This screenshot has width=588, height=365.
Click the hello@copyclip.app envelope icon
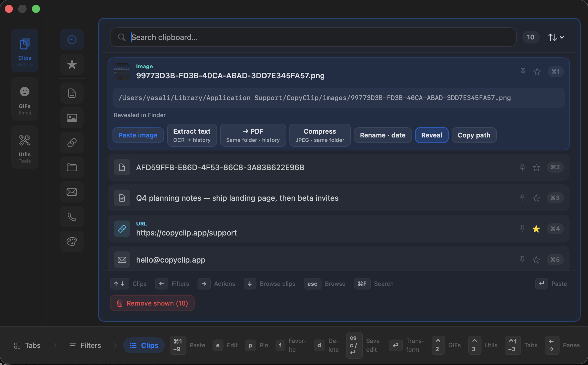tap(122, 260)
